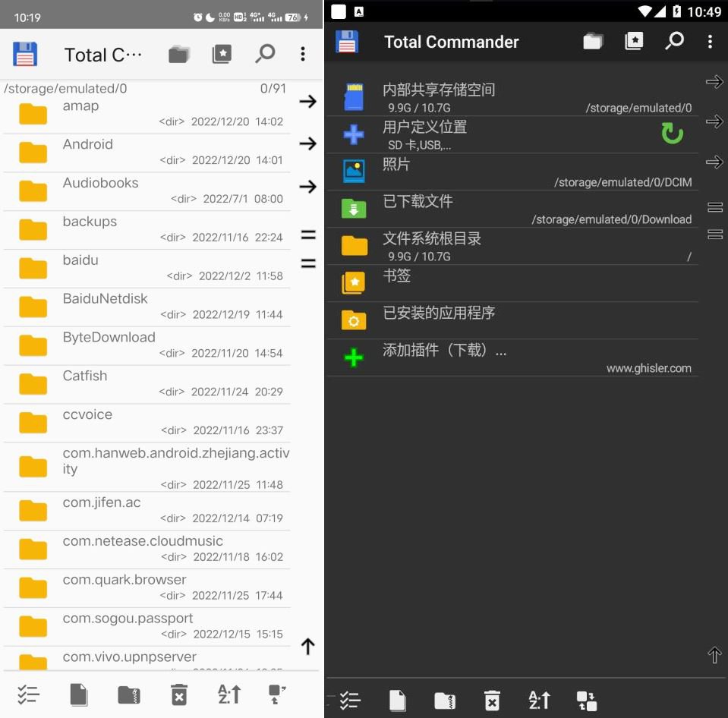
Task: Open the com.hanweb.android.zhejiang.activity folder
Action: point(147,467)
